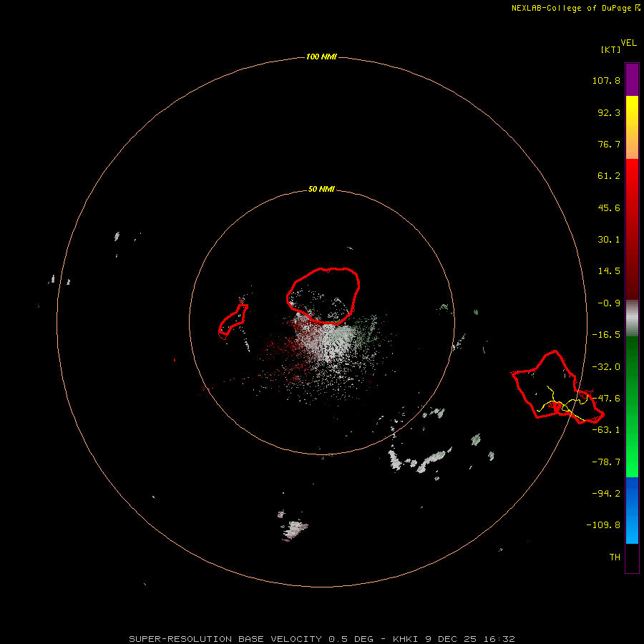Click the -47.6 legend value
644x644 pixels.
[606, 399]
